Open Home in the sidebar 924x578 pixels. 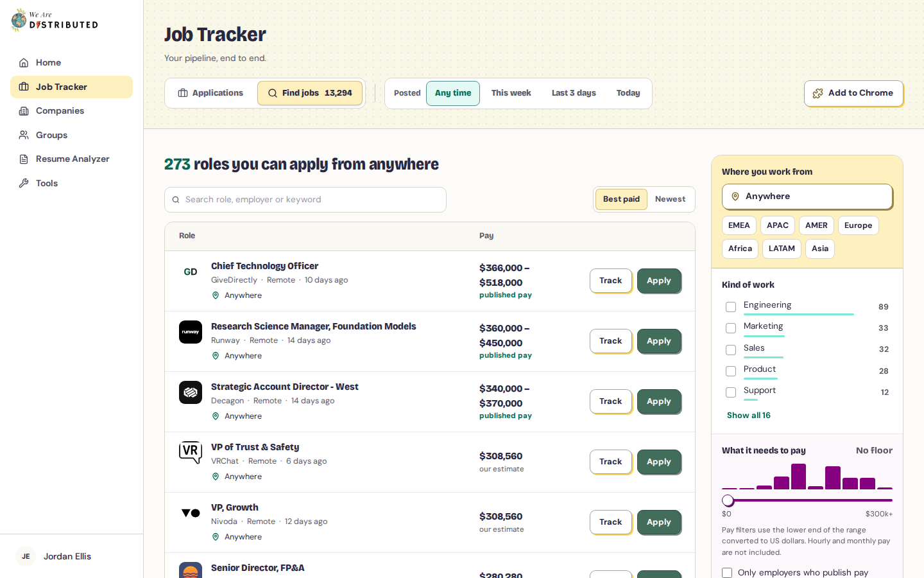click(71, 63)
